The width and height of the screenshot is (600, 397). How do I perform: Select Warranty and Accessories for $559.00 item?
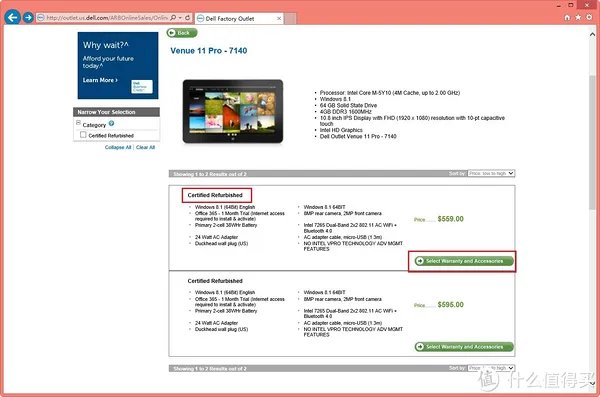tap(464, 261)
